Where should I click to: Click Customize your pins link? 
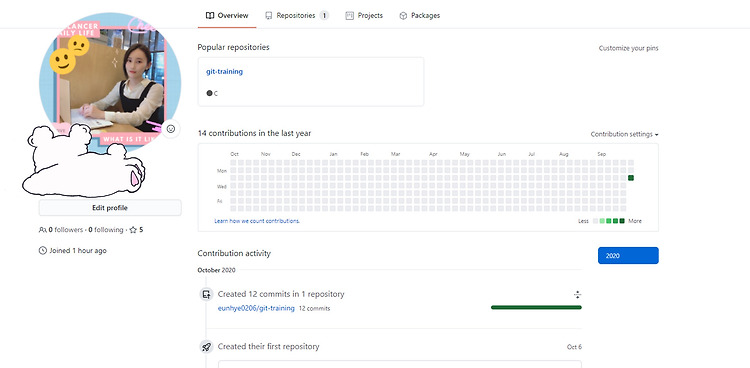click(629, 48)
